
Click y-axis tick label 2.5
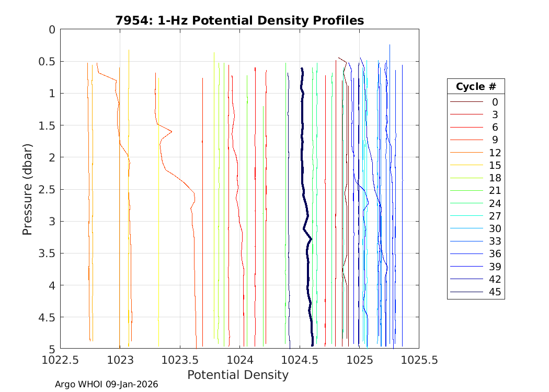(x=45, y=189)
